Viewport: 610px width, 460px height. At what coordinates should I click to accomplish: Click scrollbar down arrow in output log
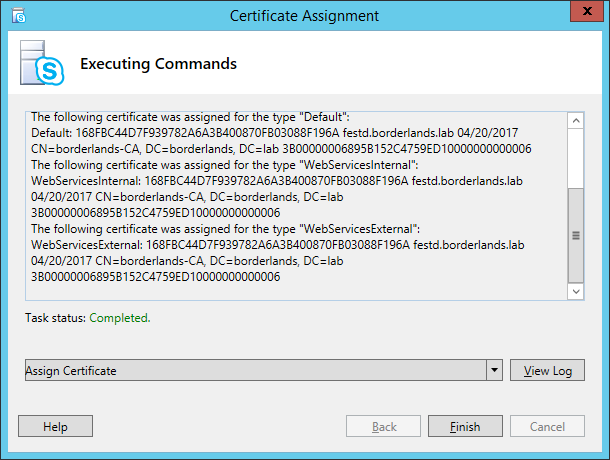[576, 291]
